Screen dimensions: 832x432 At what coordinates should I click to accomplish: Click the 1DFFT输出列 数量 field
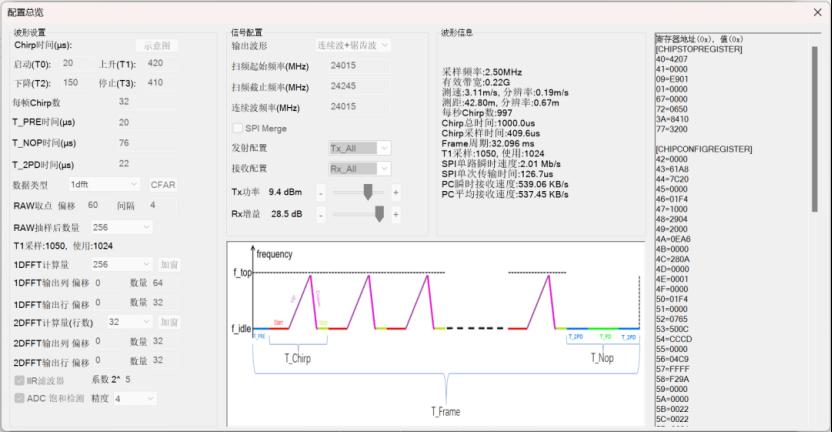(x=164, y=283)
